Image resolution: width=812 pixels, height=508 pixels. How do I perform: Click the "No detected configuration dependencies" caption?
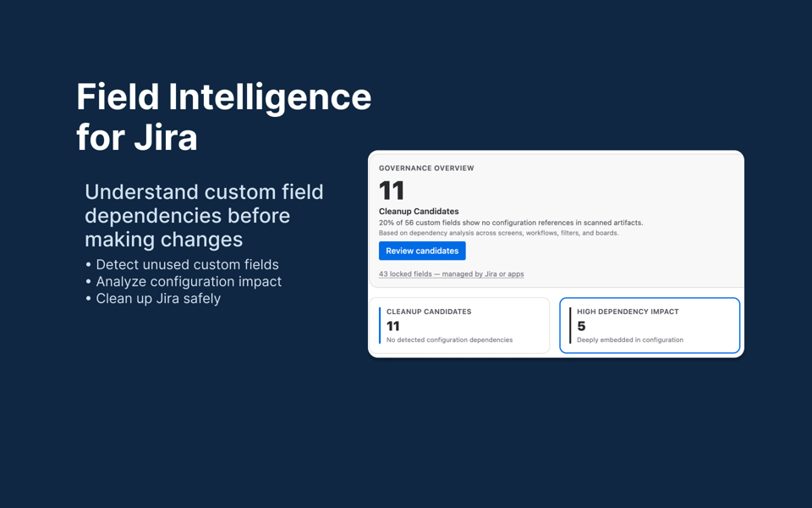449,340
